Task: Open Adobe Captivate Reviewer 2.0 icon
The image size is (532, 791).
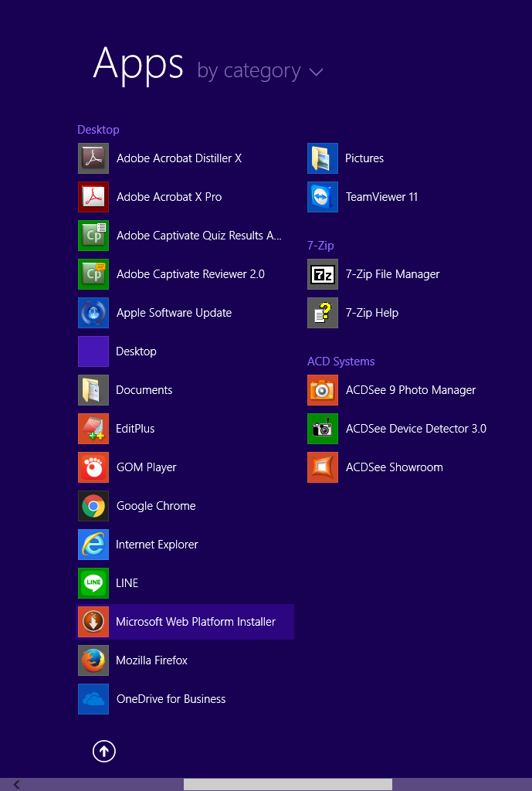Action: click(x=93, y=274)
